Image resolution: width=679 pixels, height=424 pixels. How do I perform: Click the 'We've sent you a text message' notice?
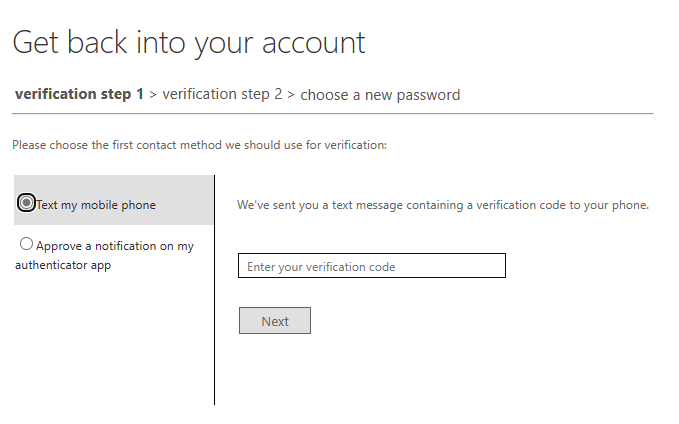click(x=443, y=205)
